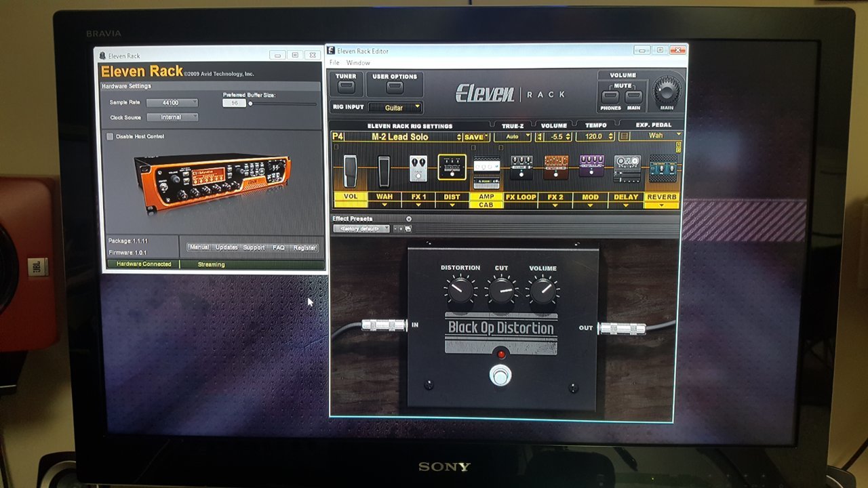
Task: Click the small square button beside Exp. Pedal Wah
Action: [625, 136]
